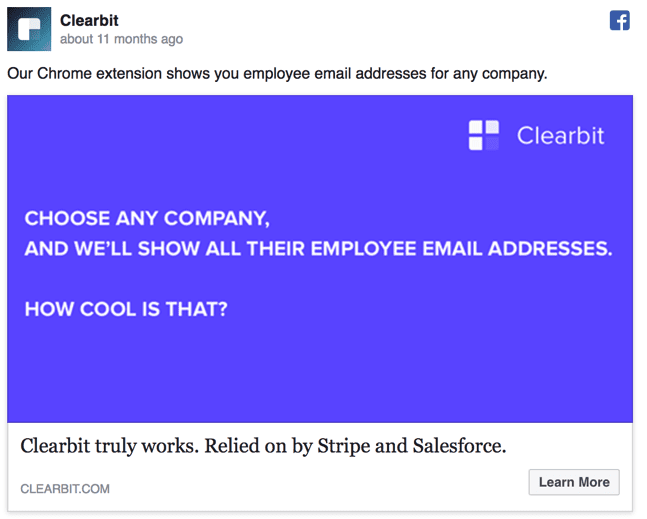
Task: Click the 'HOW COOL IS THAT?' text
Action: 126,309
